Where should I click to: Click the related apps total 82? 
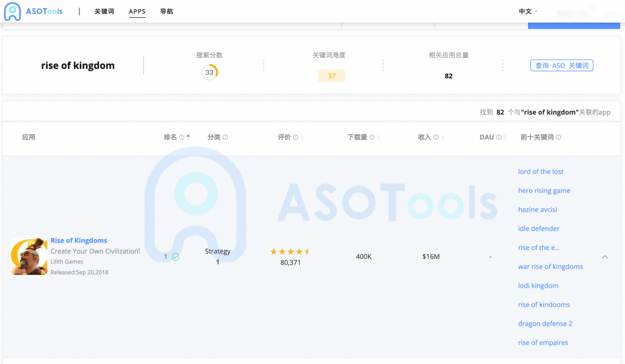pos(449,76)
